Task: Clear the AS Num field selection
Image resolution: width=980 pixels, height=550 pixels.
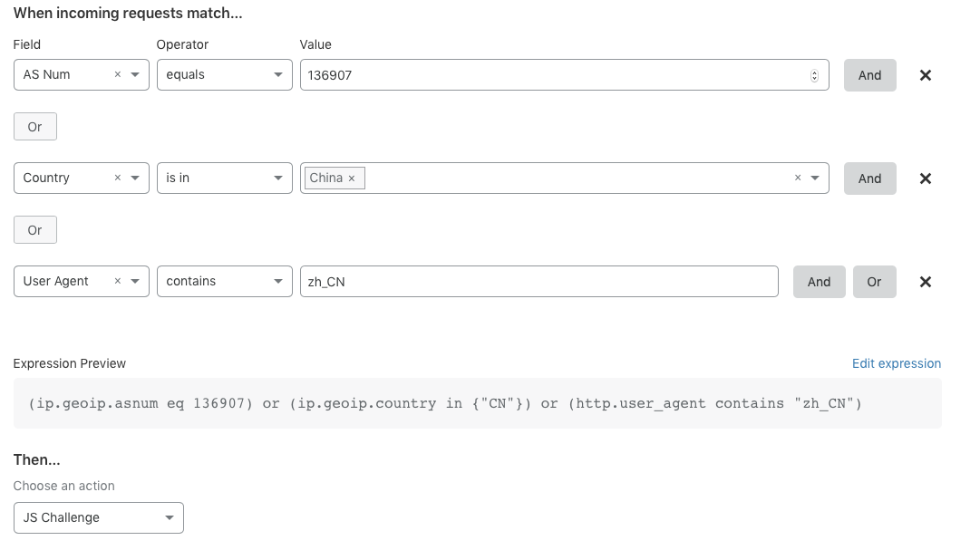Action: coord(118,75)
